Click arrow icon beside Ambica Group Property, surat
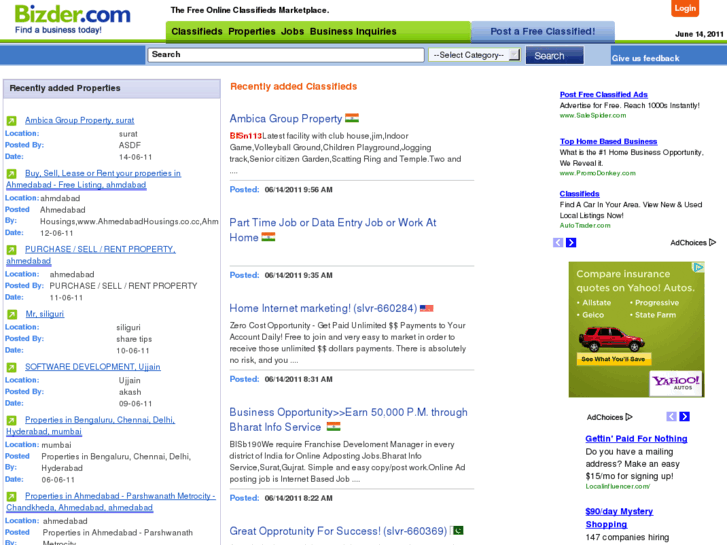Viewport: 727px width, 545px height. (x=12, y=121)
